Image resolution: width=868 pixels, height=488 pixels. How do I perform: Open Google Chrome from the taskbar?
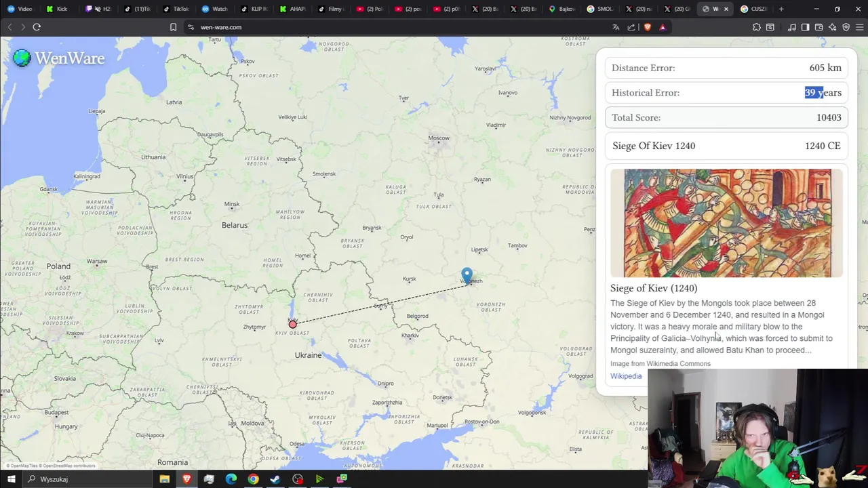253,479
